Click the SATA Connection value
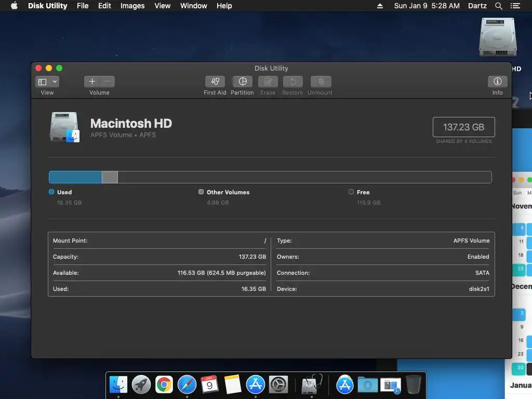This screenshot has height=399, width=532. pyautogui.click(x=482, y=273)
